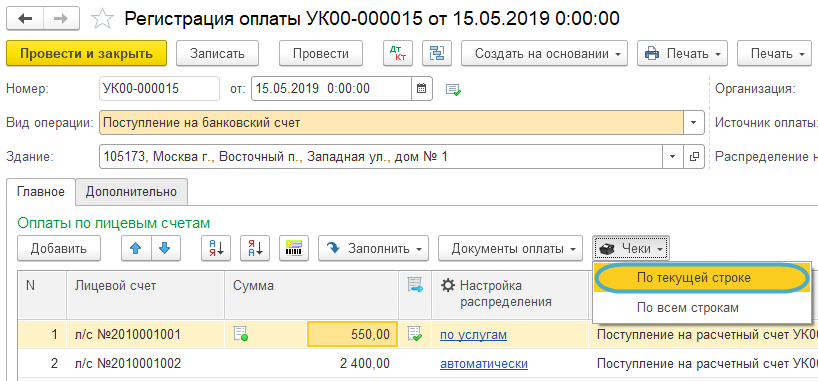
Task: Click the Записать button
Action: (x=217, y=53)
